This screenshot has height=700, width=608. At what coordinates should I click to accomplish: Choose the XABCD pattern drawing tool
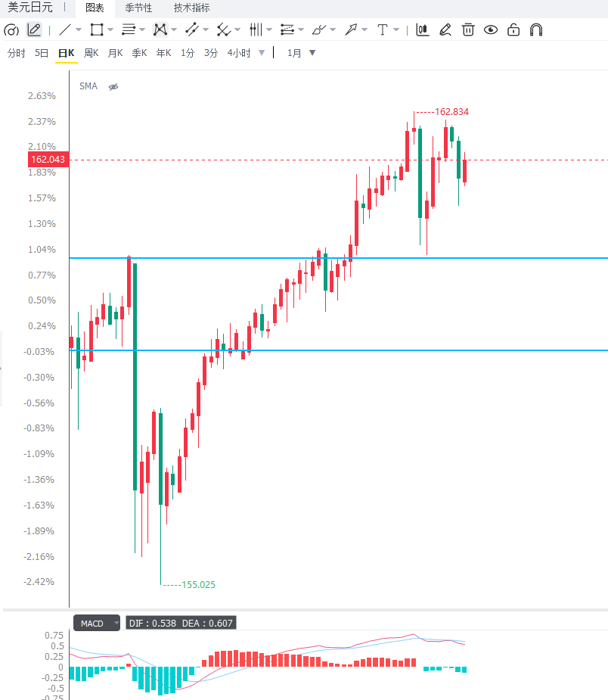pos(160,30)
